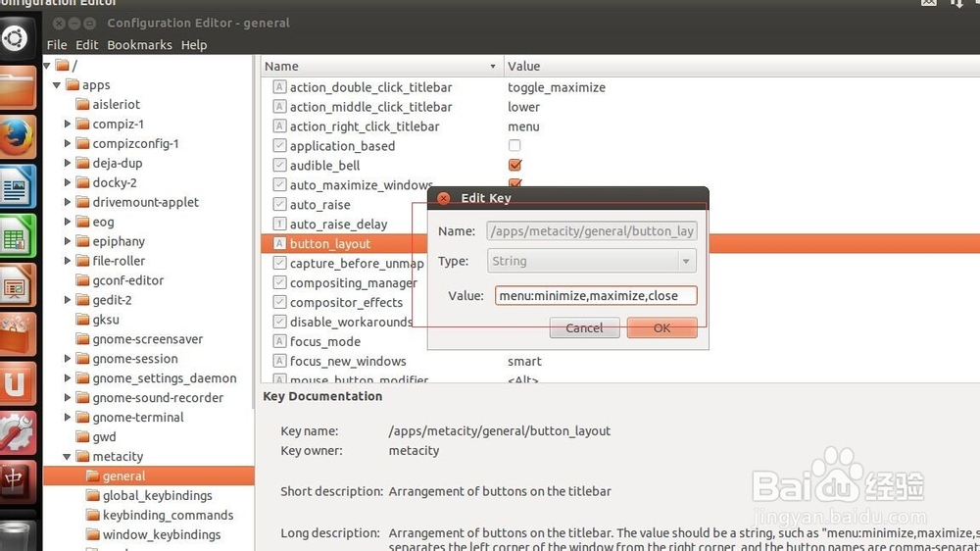Open LibreOffice Impress dock icon
Screen dimensions: 980x551
click(x=17, y=285)
